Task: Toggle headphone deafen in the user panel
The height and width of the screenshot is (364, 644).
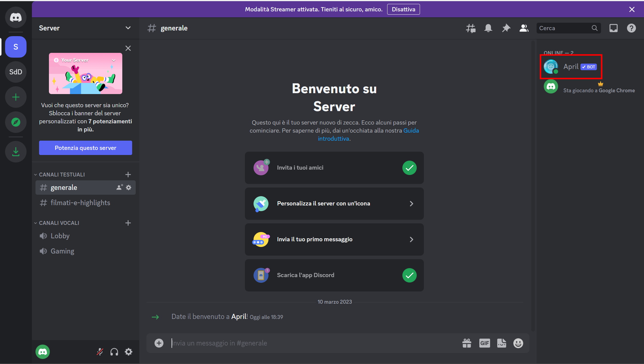Action: tap(114, 352)
